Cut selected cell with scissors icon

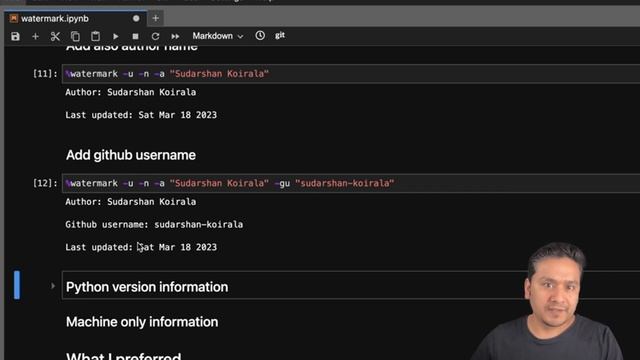55,36
